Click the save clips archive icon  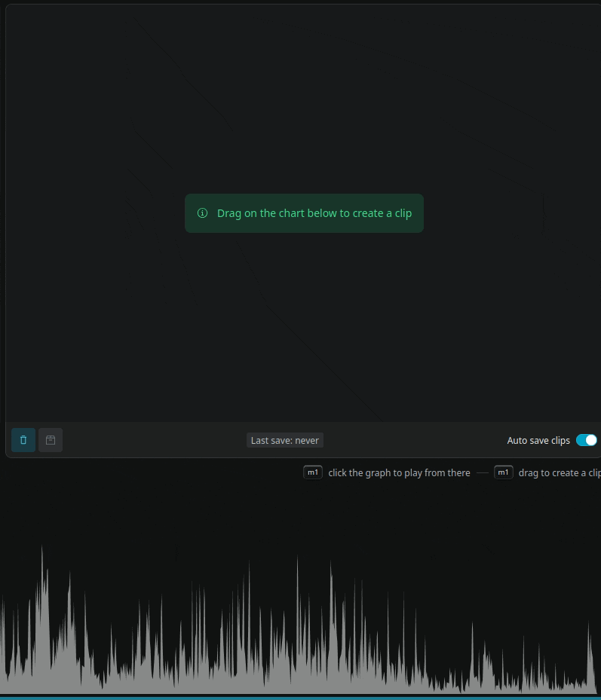[x=51, y=440]
